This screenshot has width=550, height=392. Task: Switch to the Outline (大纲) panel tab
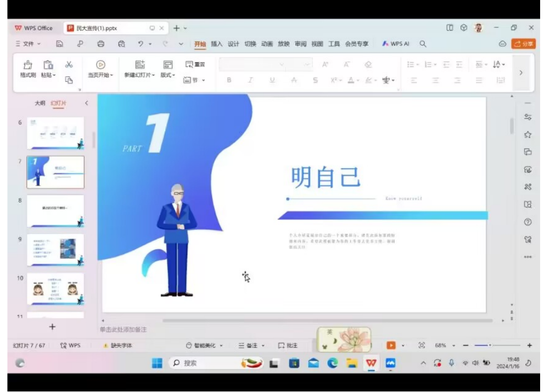click(40, 103)
